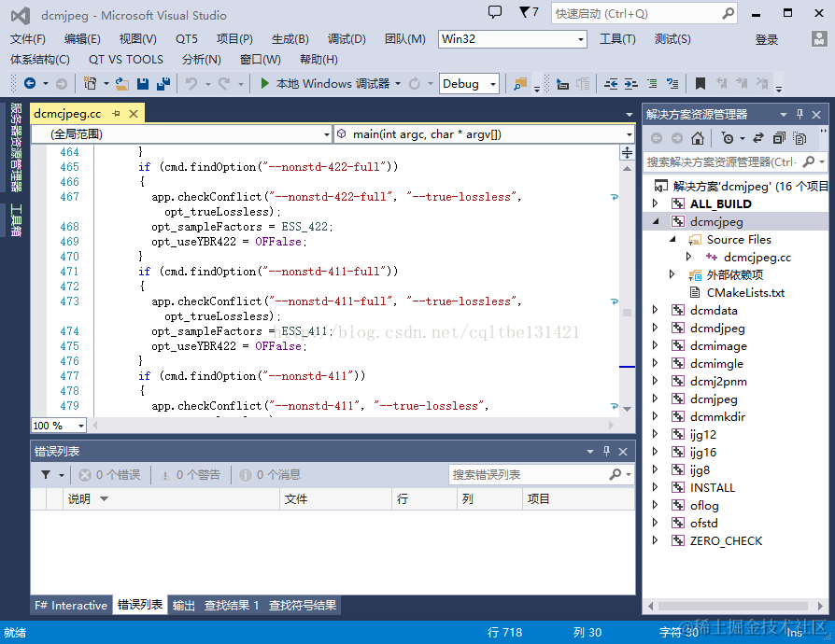
Task: Click the bookmark toolbar icon
Action: [x=701, y=84]
